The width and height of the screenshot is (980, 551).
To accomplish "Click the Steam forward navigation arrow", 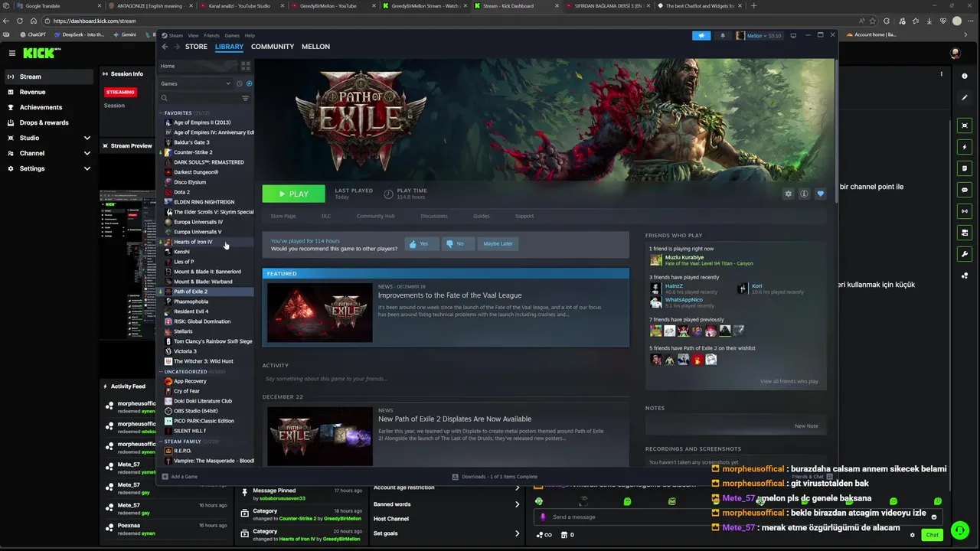I will pyautogui.click(x=176, y=47).
